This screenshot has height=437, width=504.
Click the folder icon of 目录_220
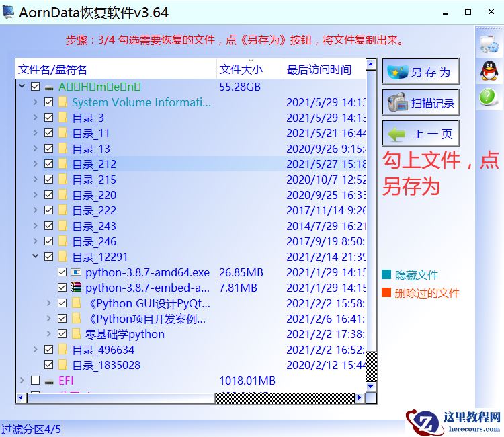click(62, 195)
